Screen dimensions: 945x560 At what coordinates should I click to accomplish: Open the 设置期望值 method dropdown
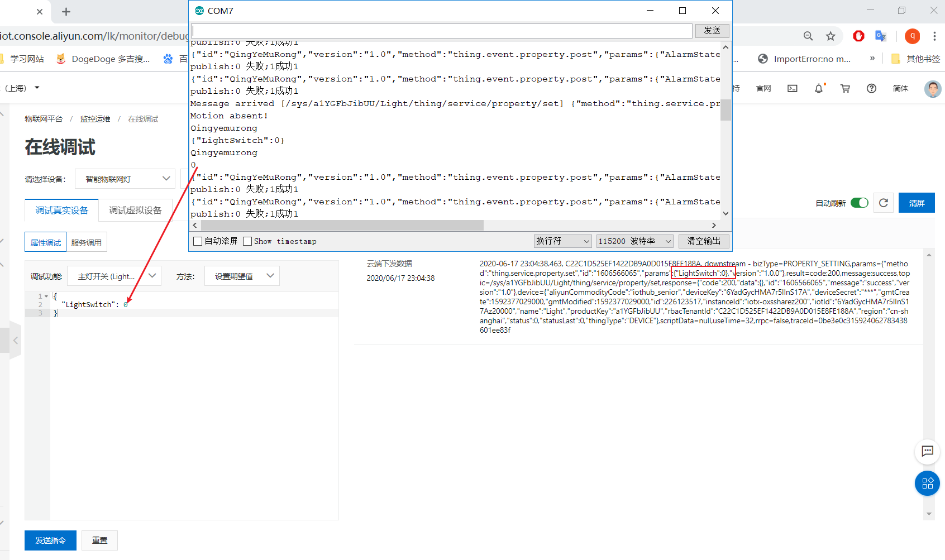pyautogui.click(x=242, y=276)
